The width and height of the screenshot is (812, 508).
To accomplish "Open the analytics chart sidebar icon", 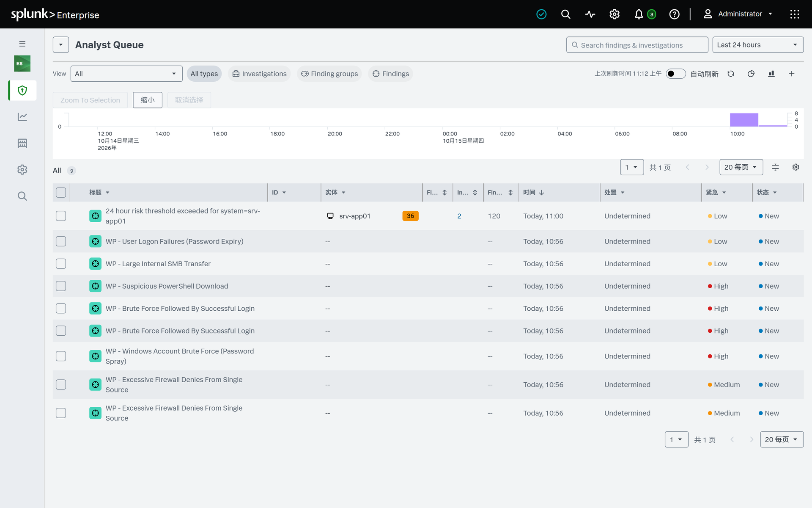I will (x=22, y=117).
